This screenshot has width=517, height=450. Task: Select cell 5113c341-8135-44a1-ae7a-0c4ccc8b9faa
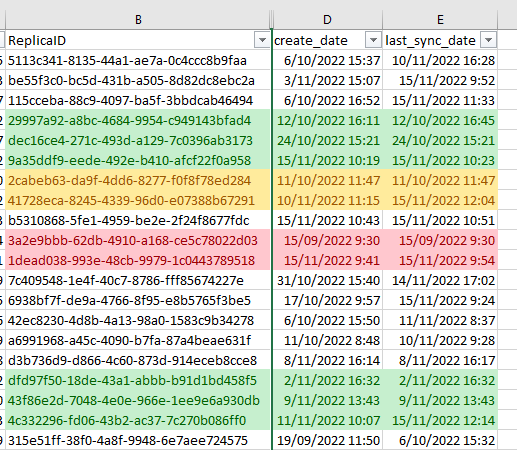click(x=138, y=60)
